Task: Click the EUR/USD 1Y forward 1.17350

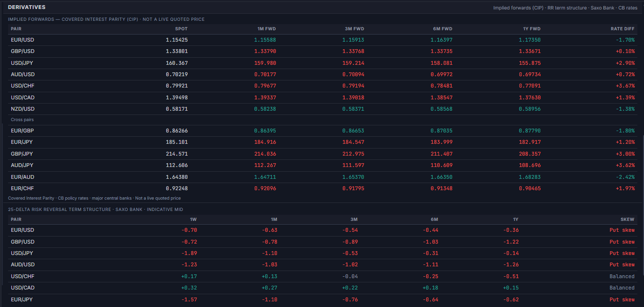Action: click(530, 40)
